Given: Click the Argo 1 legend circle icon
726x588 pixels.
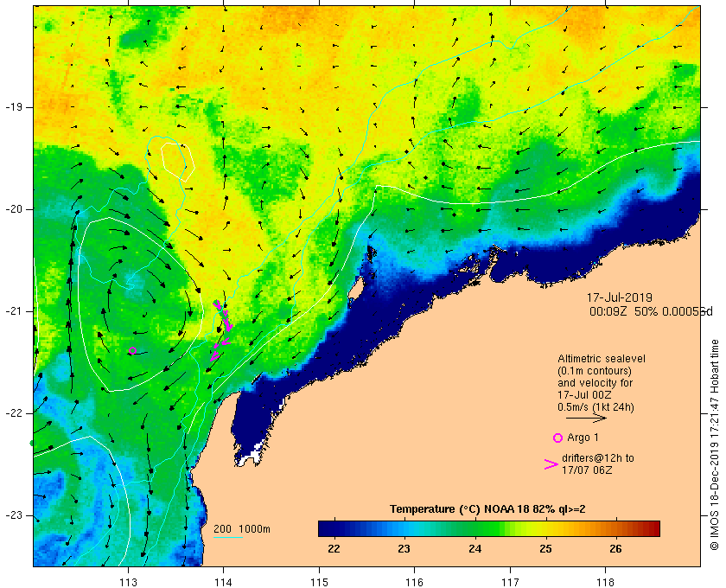Looking at the screenshot, I should (557, 438).
